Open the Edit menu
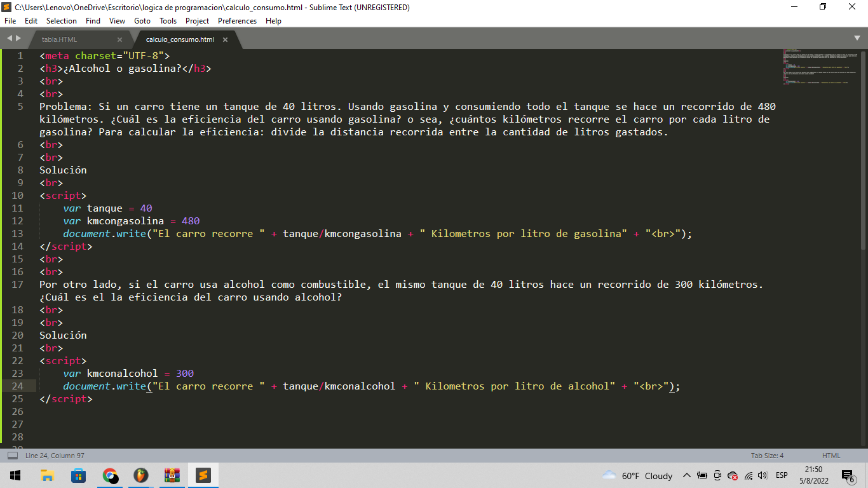 pos(31,21)
